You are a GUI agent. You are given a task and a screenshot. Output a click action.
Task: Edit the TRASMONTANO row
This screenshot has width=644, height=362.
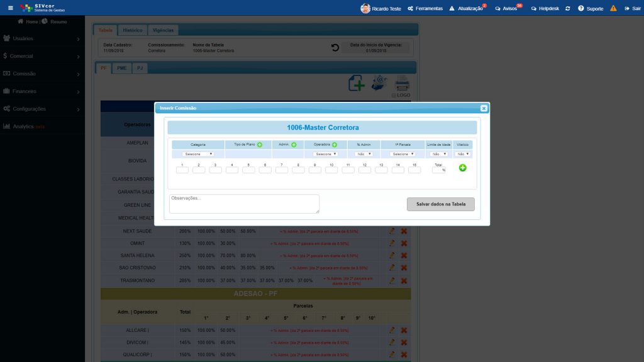point(392,281)
